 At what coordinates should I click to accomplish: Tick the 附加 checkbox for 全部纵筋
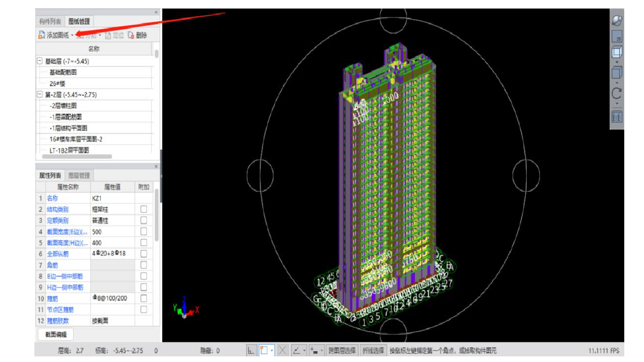pyautogui.click(x=144, y=254)
